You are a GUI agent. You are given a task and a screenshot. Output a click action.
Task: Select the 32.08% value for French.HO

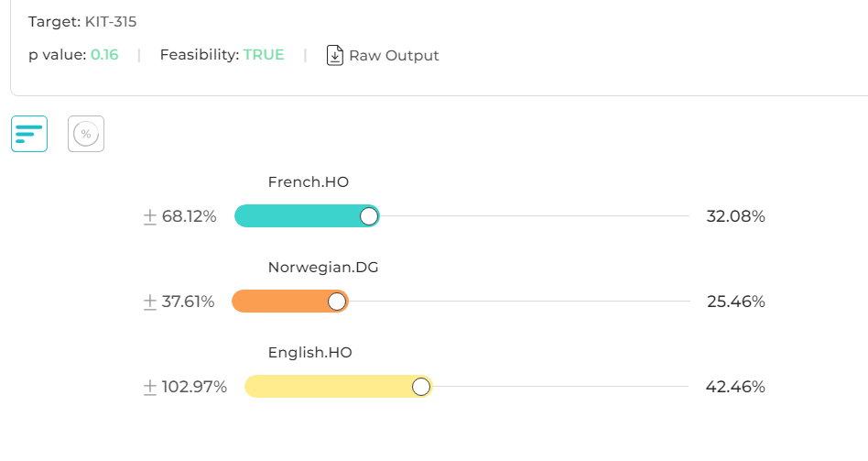click(735, 216)
